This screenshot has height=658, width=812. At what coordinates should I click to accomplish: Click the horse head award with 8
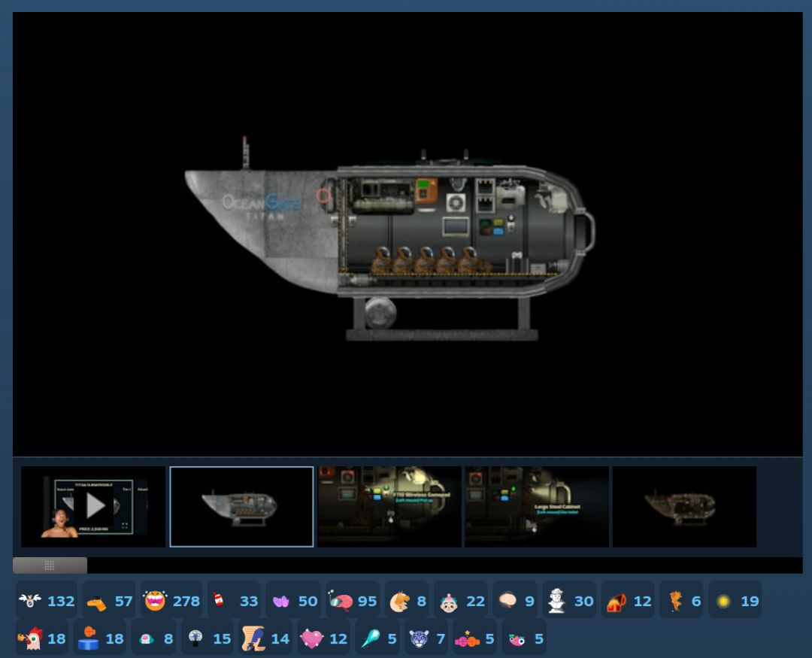point(407,601)
